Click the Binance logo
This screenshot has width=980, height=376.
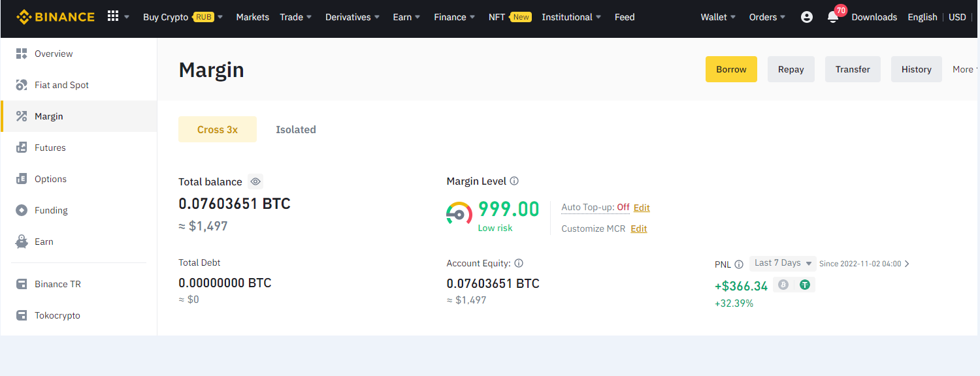tap(56, 16)
